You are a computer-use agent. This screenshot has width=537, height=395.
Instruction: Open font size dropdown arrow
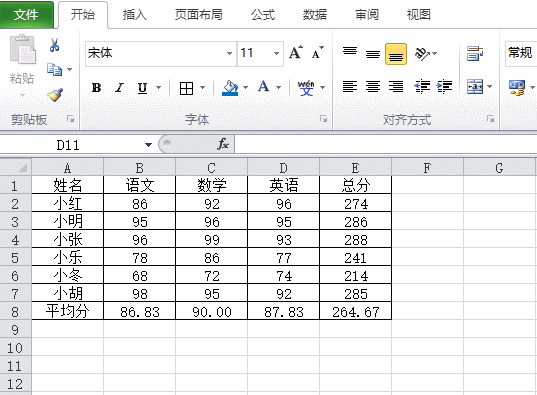(x=276, y=54)
